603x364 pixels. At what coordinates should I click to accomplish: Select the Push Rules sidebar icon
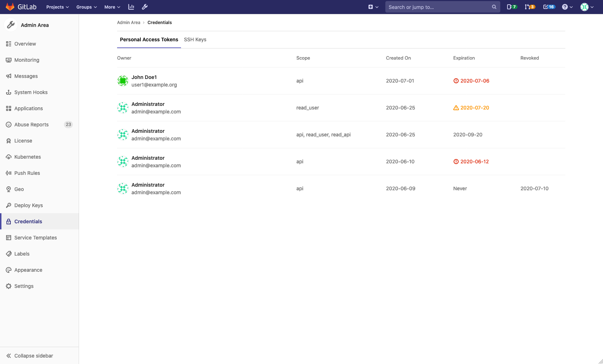pos(9,173)
